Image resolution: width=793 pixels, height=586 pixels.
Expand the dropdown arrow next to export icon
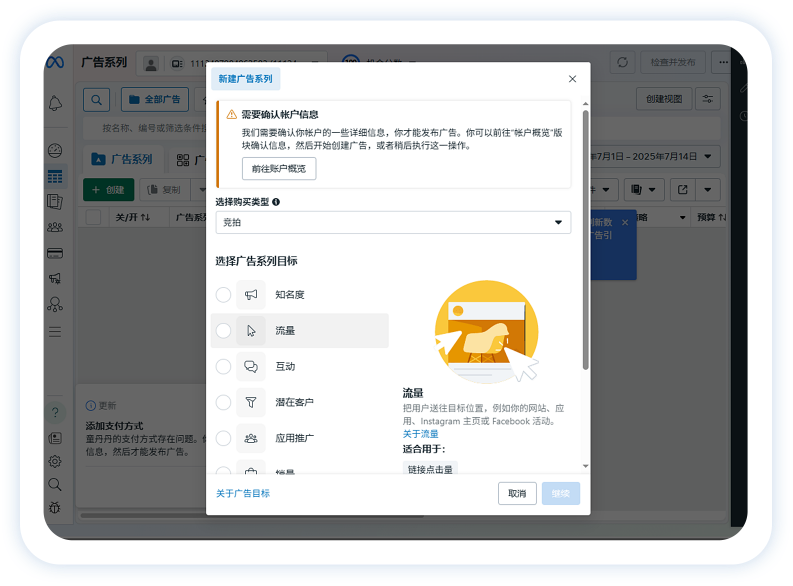coord(708,190)
